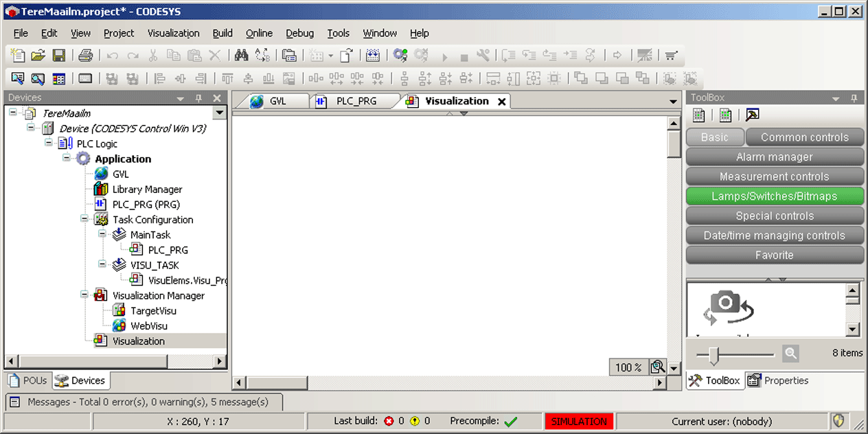Open the Devices panel dropdown arrow
The image size is (868, 434).
(181, 98)
